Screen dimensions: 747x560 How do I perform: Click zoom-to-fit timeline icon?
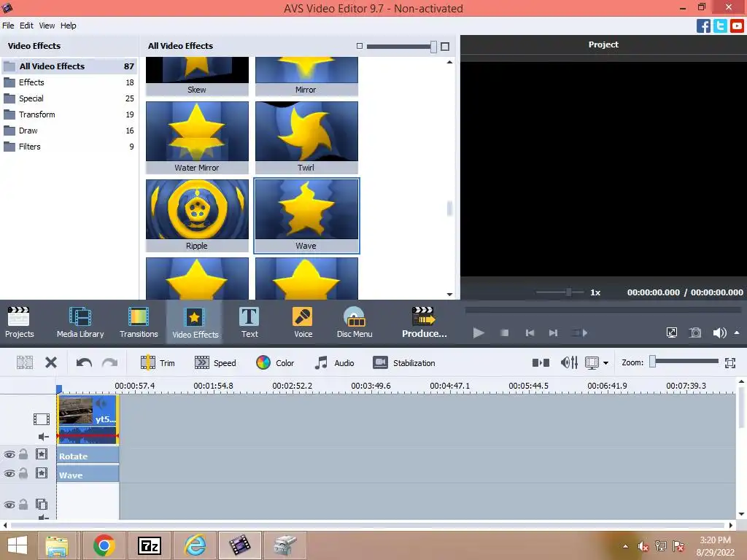tap(729, 363)
